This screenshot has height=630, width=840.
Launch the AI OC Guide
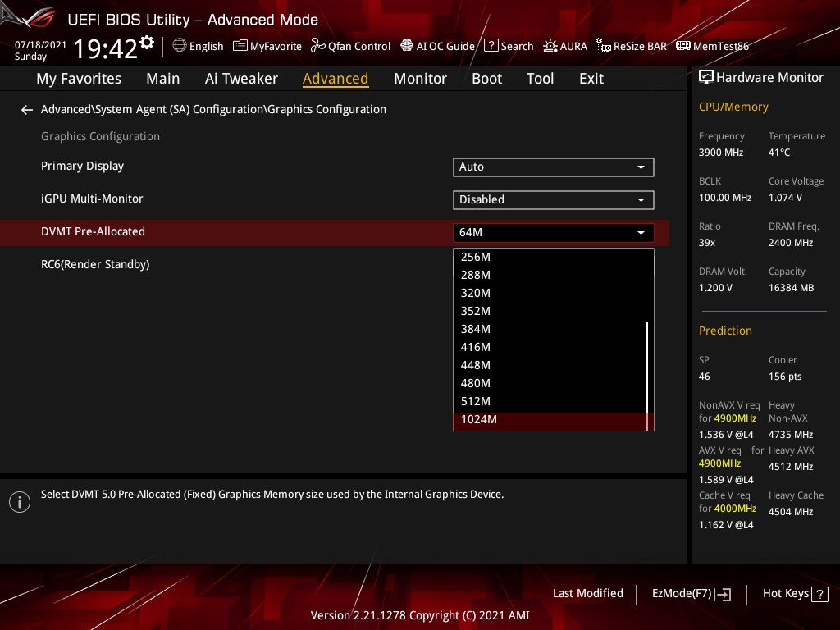point(437,46)
